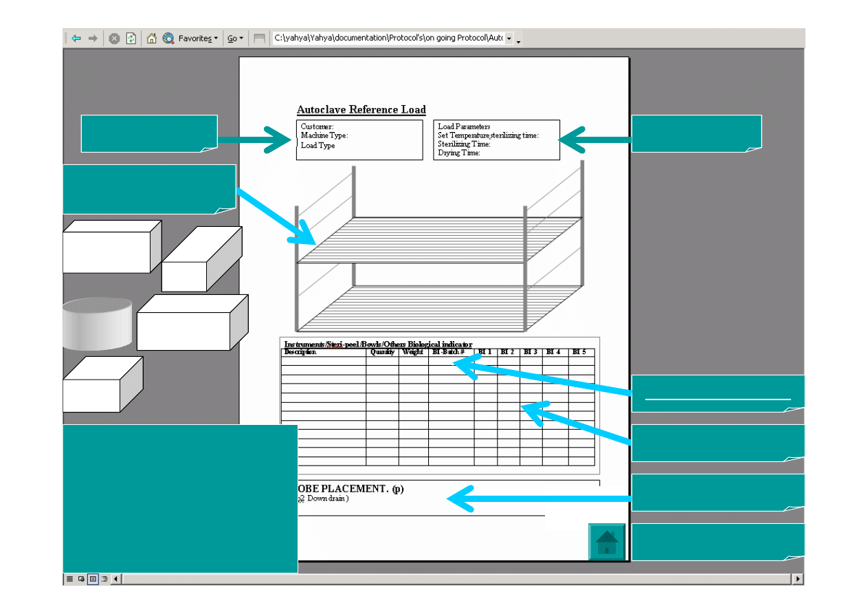Expand the address bar dropdown arrow
The height and width of the screenshot is (614, 868).
(x=509, y=39)
